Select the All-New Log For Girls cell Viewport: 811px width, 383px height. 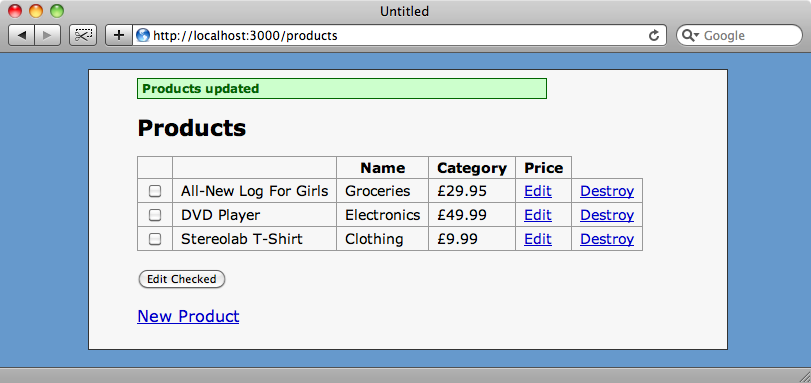pos(254,191)
